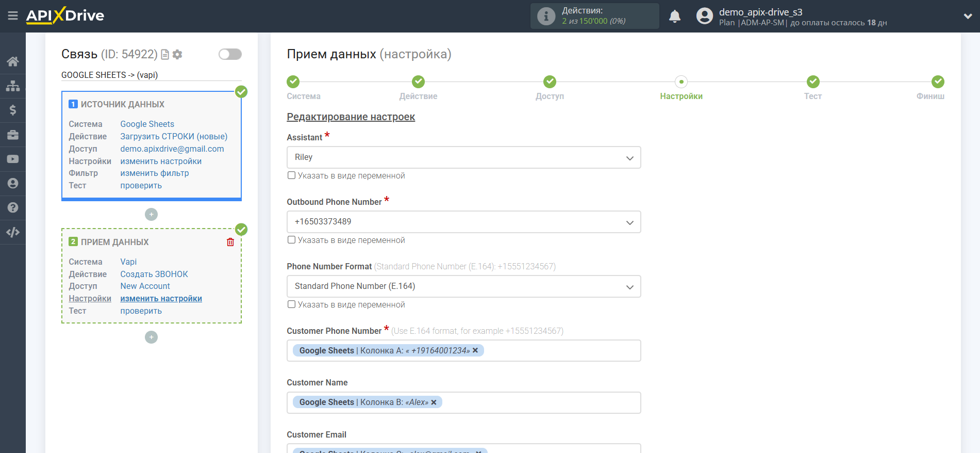This screenshot has width=980, height=453.
Task: Go to the Тест step
Action: [813, 82]
